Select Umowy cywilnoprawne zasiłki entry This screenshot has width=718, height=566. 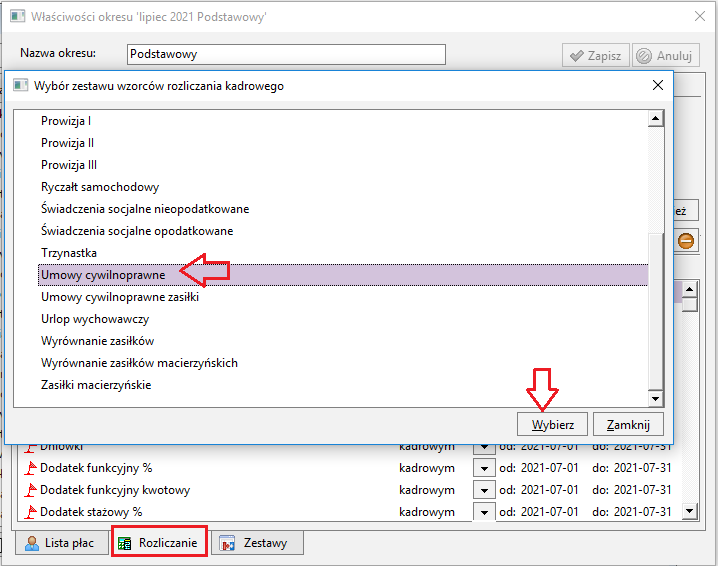click(x=120, y=297)
